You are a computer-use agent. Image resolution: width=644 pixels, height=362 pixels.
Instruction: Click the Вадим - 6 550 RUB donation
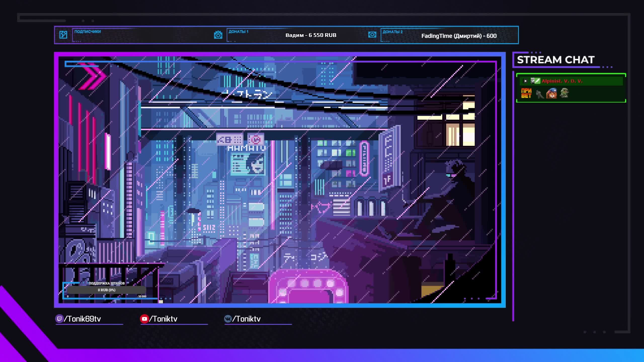pos(311,35)
